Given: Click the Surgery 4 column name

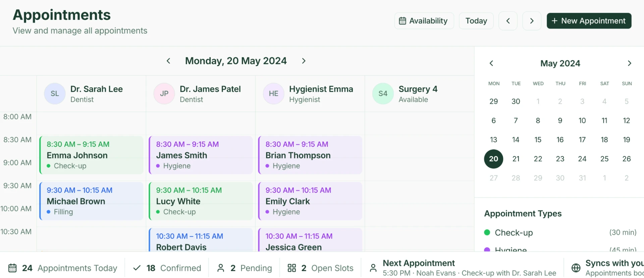Looking at the screenshot, I should [x=418, y=89].
